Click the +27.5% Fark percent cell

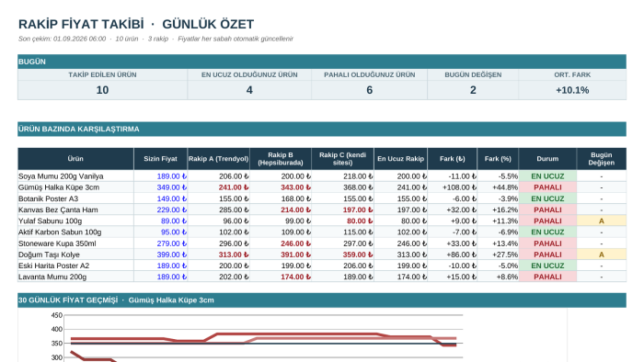pyautogui.click(x=498, y=255)
